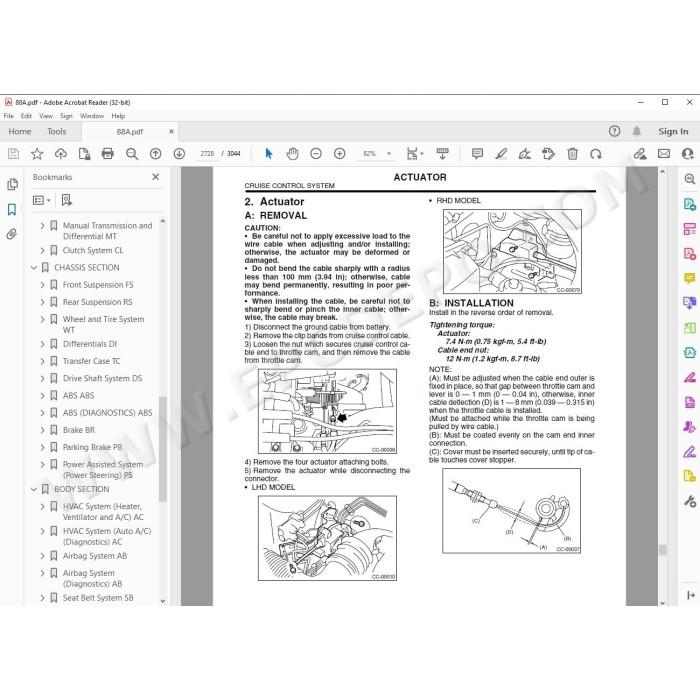Expand the Airbag System AB bookmark
Viewport: 700px width, 700px height.
point(42,556)
